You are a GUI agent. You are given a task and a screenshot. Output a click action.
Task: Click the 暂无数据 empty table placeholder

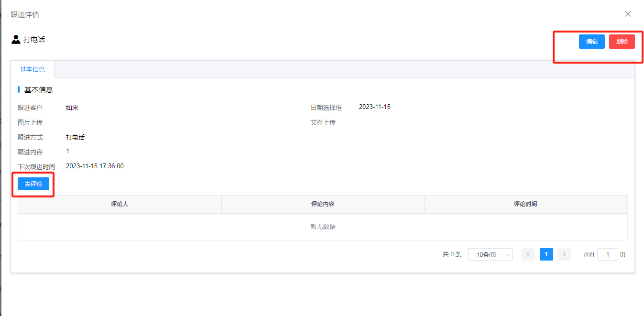coord(323,227)
